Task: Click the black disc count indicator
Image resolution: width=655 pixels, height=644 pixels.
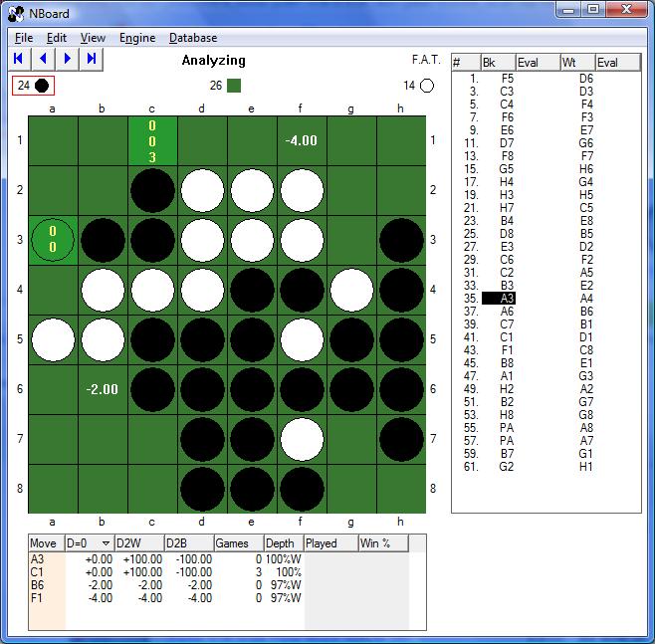Action: pos(32,86)
